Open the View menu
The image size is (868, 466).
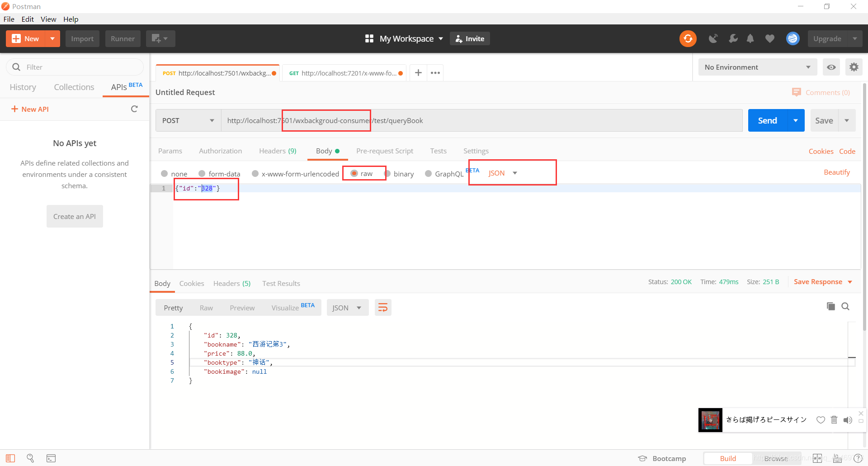pyautogui.click(x=48, y=19)
